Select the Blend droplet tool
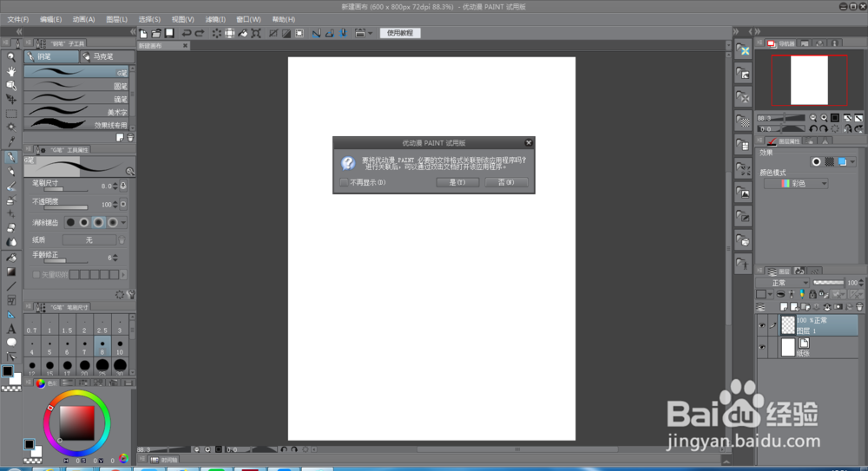The height and width of the screenshot is (471, 868). (x=11, y=242)
